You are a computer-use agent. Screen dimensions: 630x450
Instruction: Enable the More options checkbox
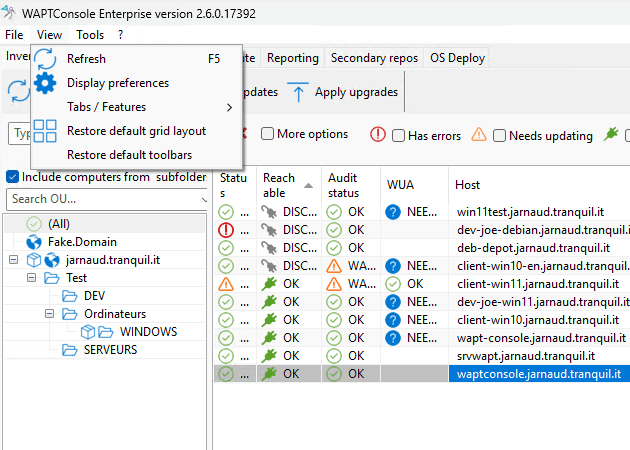point(267,134)
